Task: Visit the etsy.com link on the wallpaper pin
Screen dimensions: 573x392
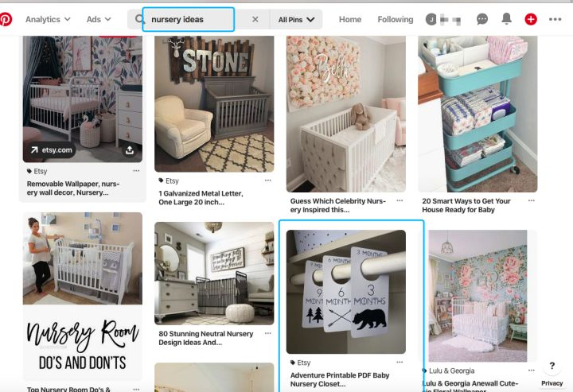Action: tap(51, 150)
